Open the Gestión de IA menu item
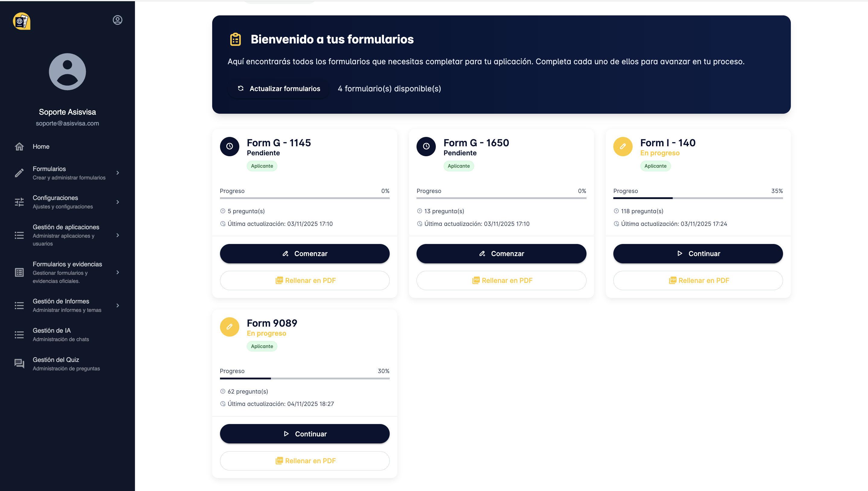 pyautogui.click(x=52, y=334)
